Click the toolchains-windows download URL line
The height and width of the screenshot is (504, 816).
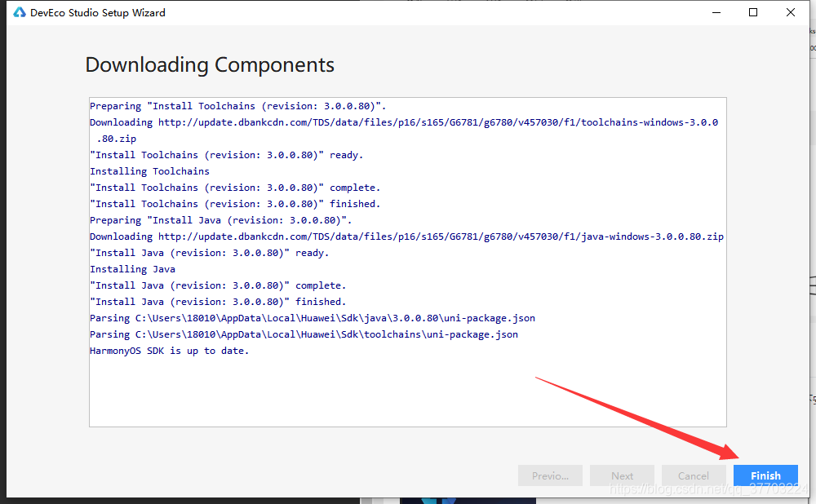point(404,122)
